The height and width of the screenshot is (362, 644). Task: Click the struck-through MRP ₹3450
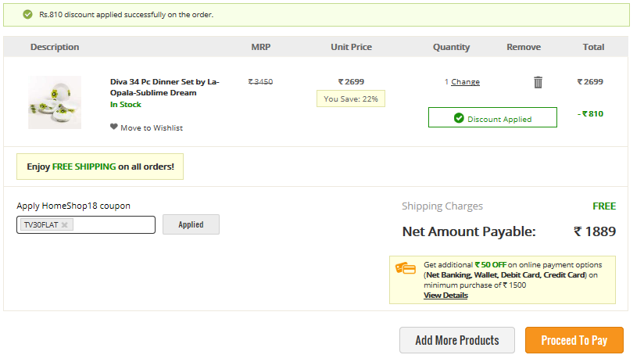[x=260, y=82]
